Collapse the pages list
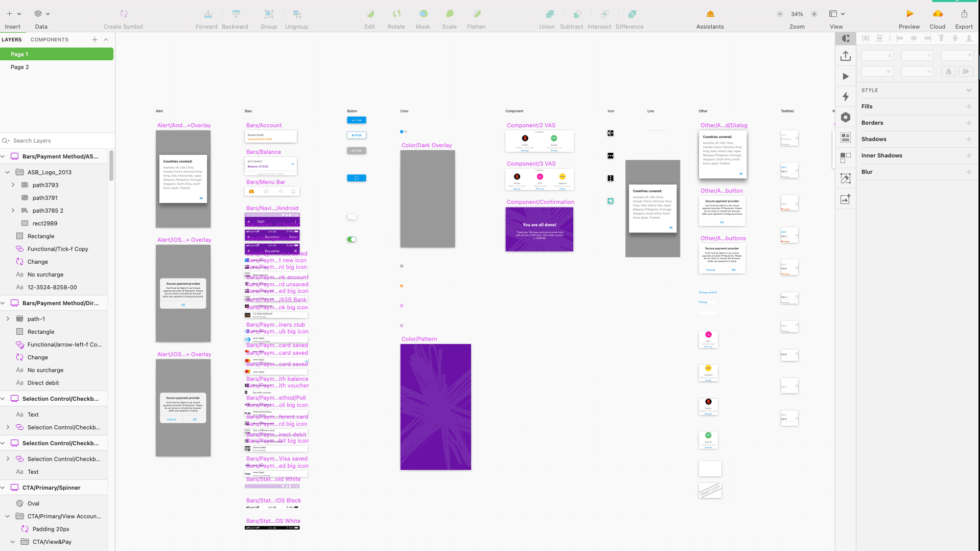This screenshot has width=980, height=551. 106,39
